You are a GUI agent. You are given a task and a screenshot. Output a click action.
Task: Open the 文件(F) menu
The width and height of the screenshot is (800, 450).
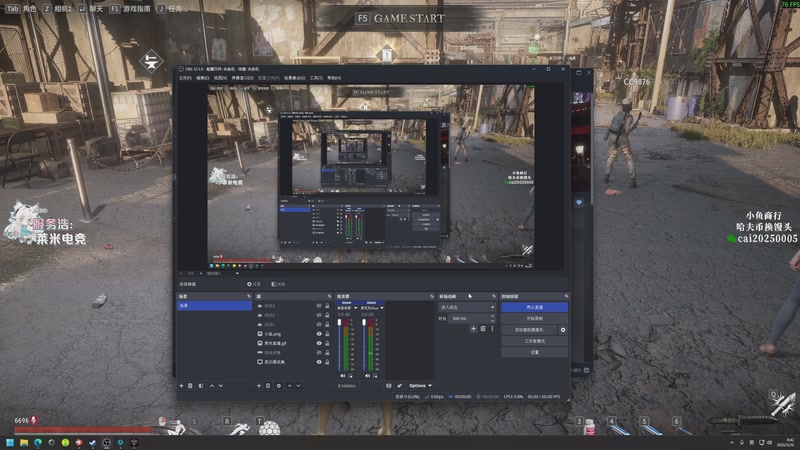point(185,78)
